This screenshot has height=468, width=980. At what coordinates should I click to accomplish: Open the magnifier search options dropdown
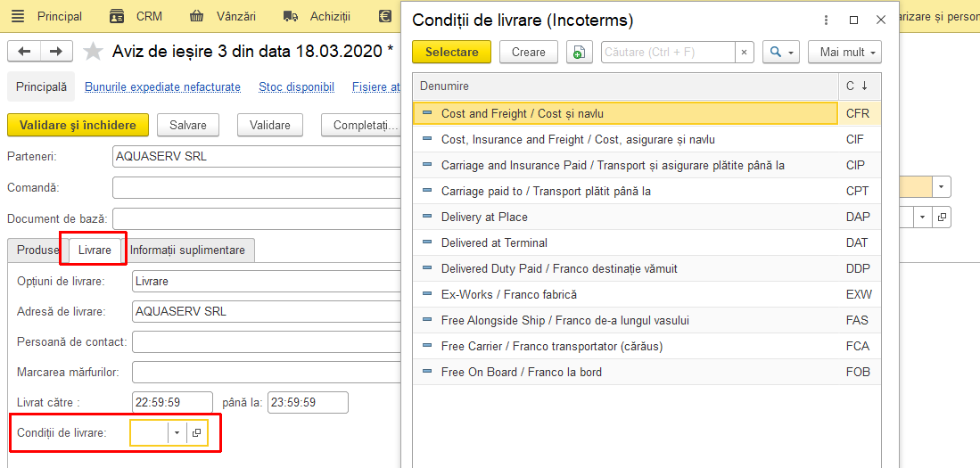781,53
